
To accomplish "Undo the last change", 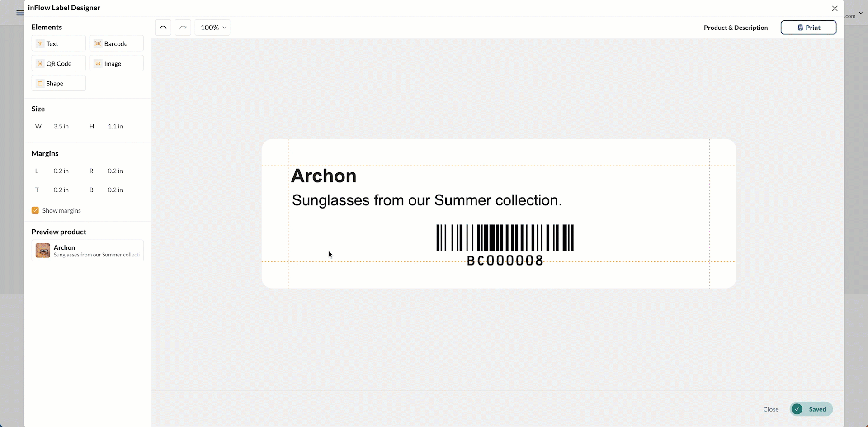I will tap(163, 27).
